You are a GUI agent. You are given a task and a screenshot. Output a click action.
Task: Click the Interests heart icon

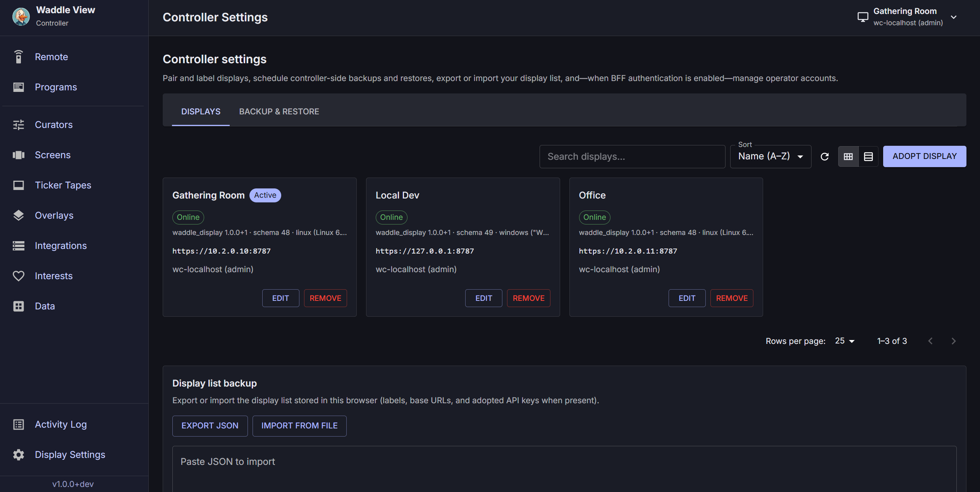(x=19, y=276)
